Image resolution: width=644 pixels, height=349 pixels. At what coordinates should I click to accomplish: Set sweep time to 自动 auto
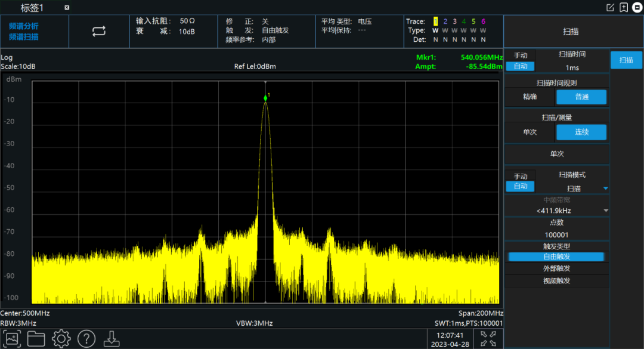point(521,66)
